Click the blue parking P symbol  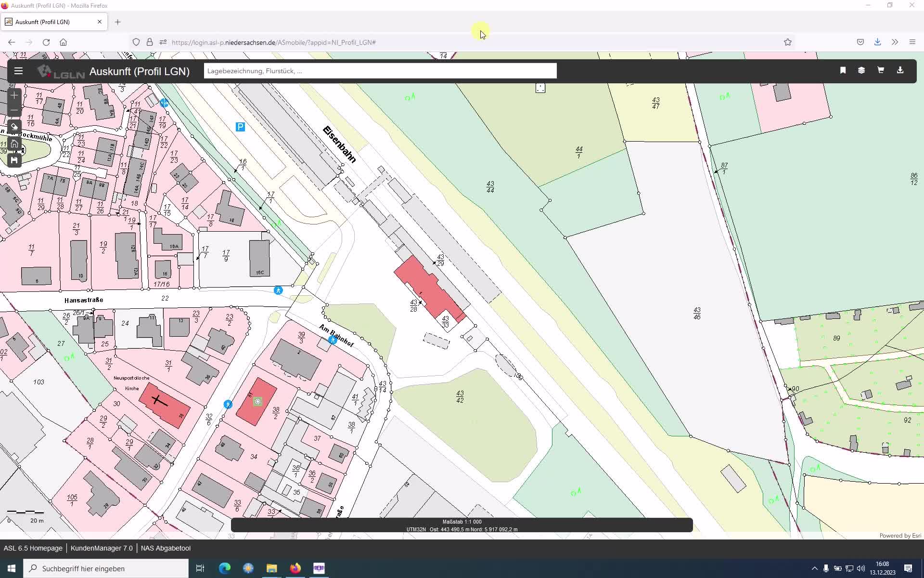point(240,127)
